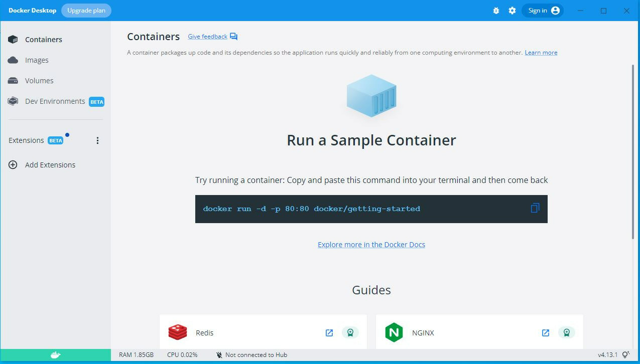The height and width of the screenshot is (364, 640).
Task: Click the blue container illustration
Action: [371, 96]
